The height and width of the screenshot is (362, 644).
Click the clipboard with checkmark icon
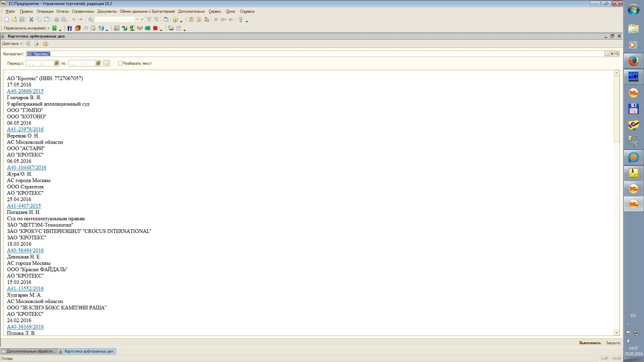tap(93, 28)
